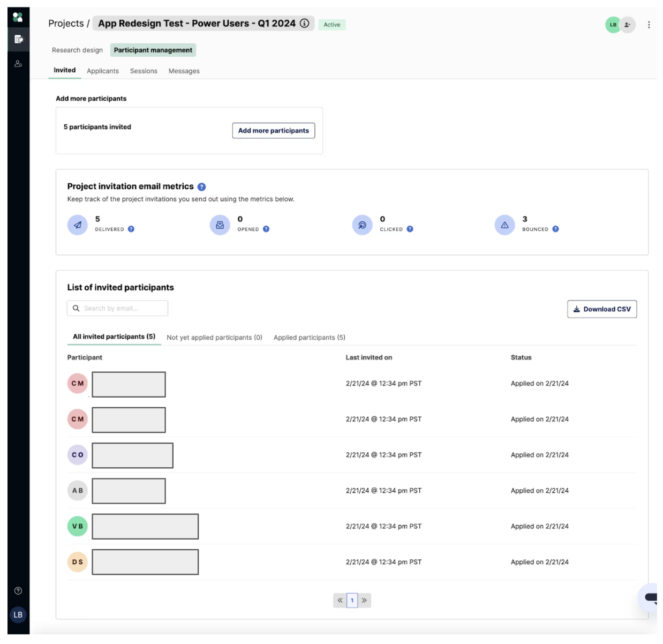663x644 pixels.
Task: Click the Bounced warning icon
Action: 504,225
